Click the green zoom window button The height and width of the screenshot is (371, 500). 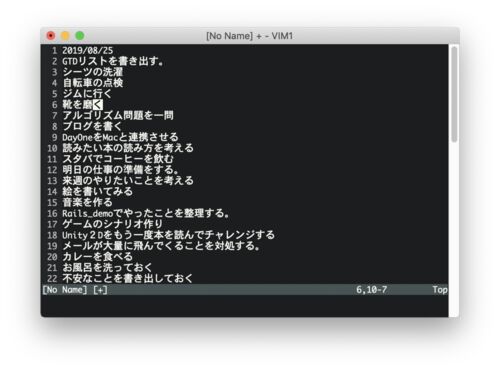click(x=80, y=35)
